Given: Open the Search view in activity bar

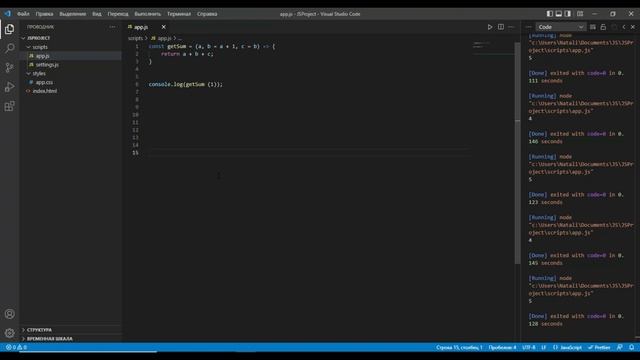Looking at the screenshot, I should coord(9,48).
